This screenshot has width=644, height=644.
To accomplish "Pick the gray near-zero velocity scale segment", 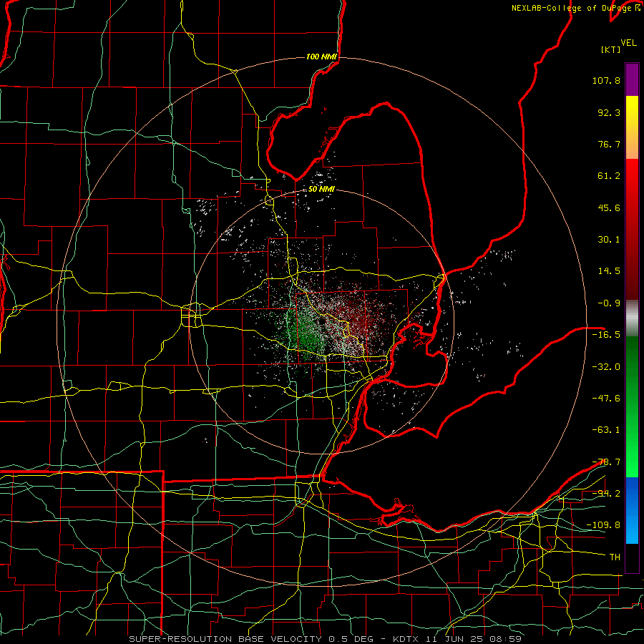I will coord(632,318).
